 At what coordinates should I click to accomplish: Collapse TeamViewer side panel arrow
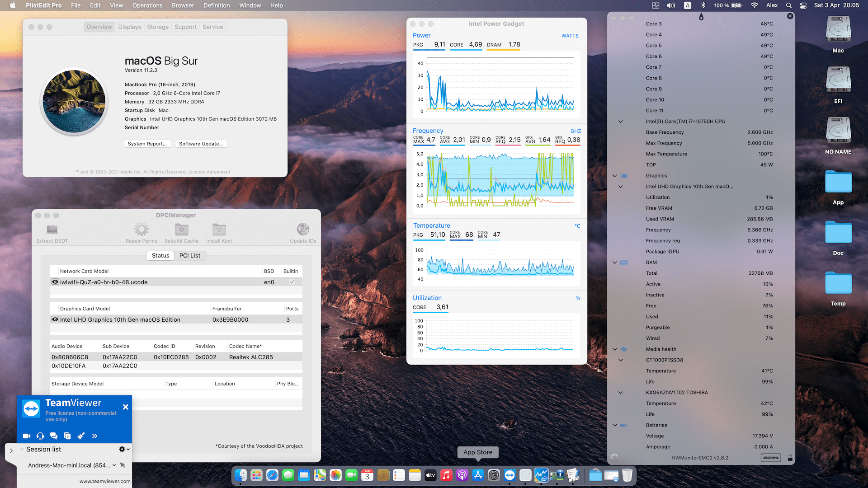pyautogui.click(x=11, y=450)
